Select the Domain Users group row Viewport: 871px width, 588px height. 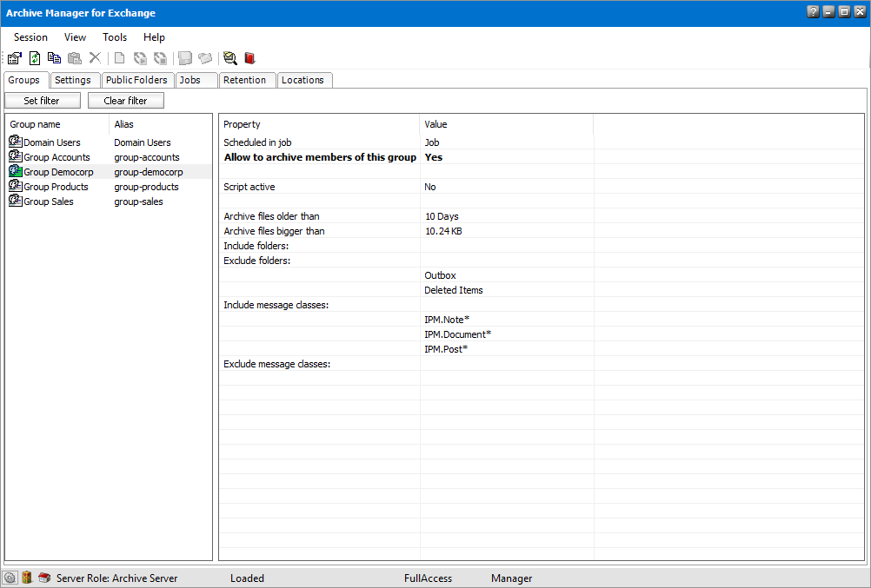coord(51,142)
